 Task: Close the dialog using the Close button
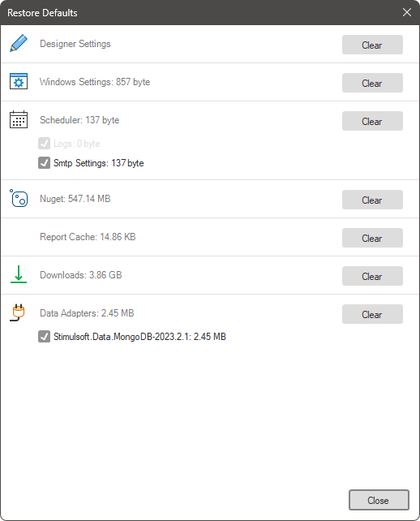tap(379, 500)
